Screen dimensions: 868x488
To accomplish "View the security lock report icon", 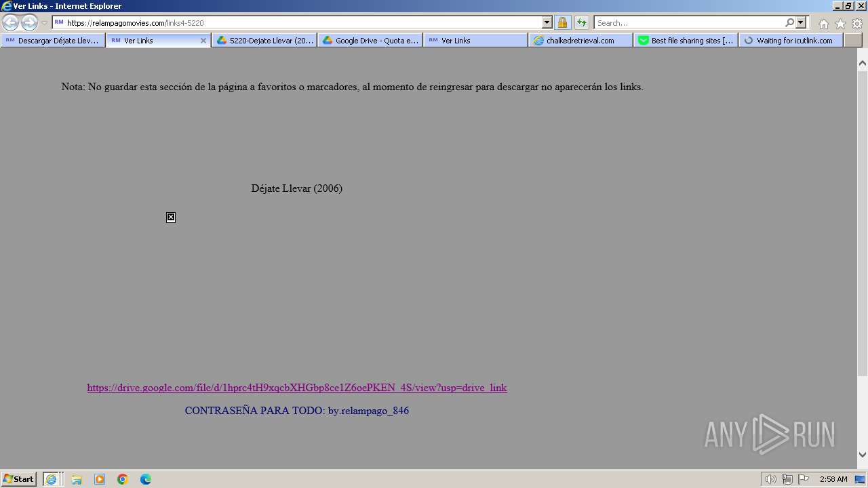I will click(562, 22).
